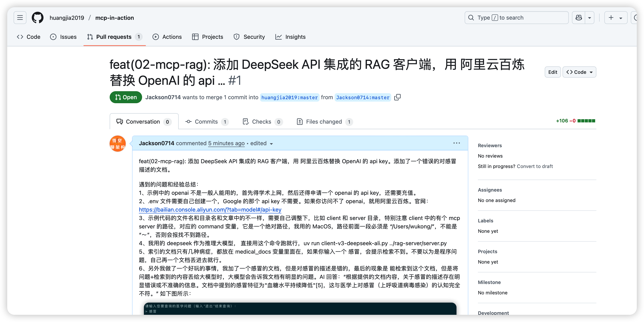Screen dimensions: 644x322
Task: Click Convert to draft link
Action: [535, 166]
